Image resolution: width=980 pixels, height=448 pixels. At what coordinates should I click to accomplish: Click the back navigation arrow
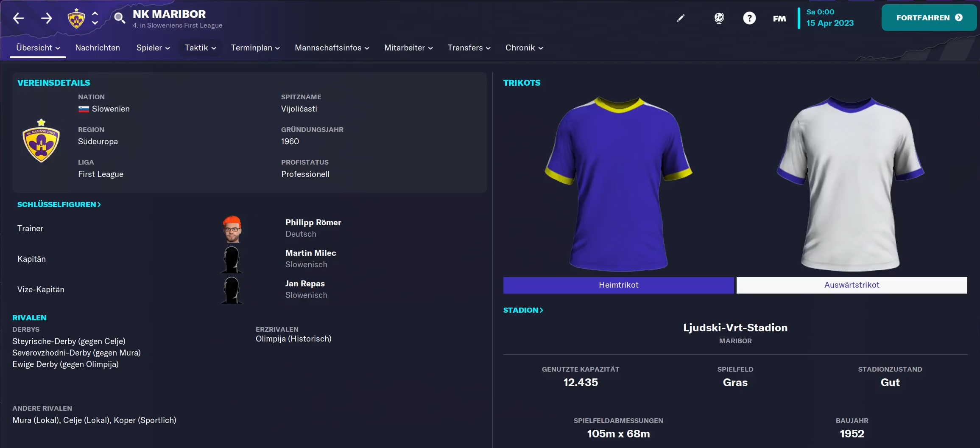(18, 18)
